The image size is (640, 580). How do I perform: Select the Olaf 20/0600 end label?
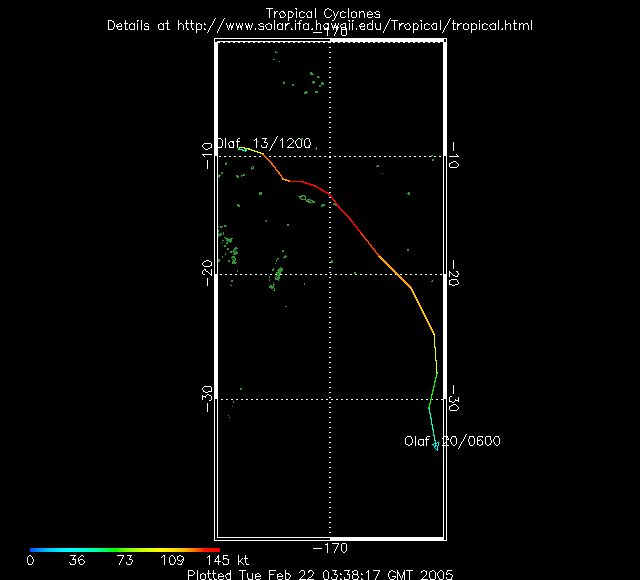tap(452, 441)
